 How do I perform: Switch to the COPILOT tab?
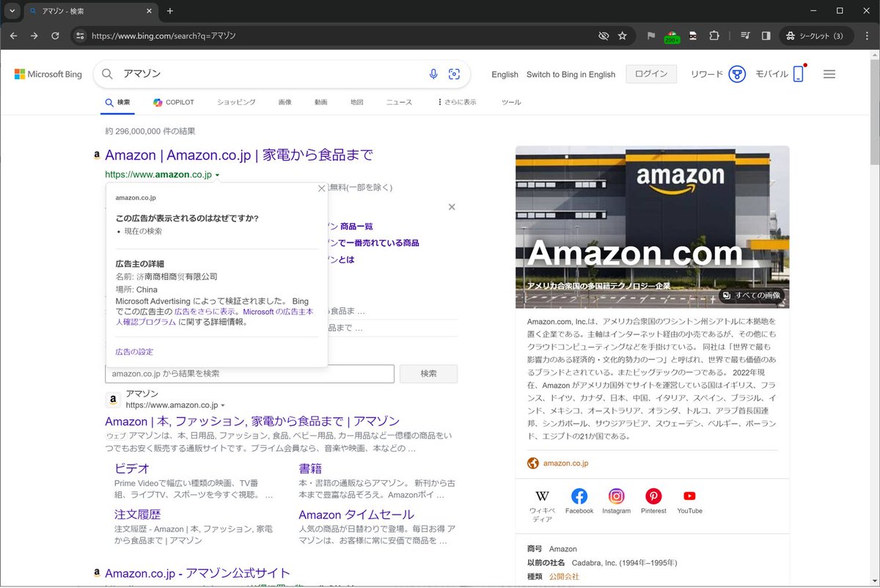(x=174, y=102)
